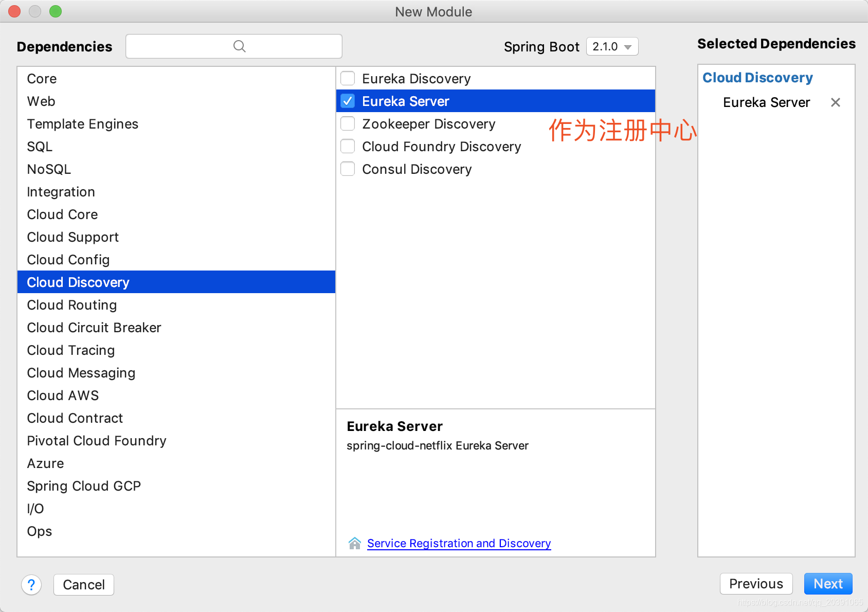Choose the Cloud Contract category
Viewport: 868px width, 612px height.
[x=176, y=418]
